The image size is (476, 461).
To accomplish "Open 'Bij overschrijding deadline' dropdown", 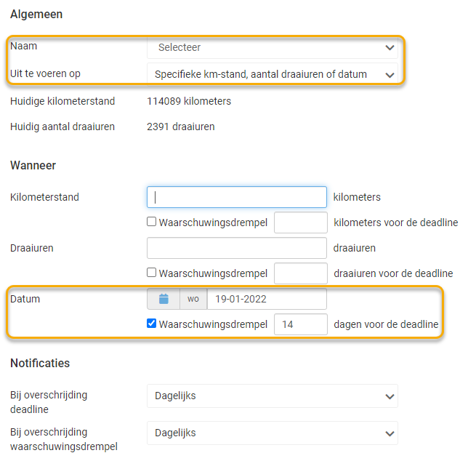I will point(273,396).
